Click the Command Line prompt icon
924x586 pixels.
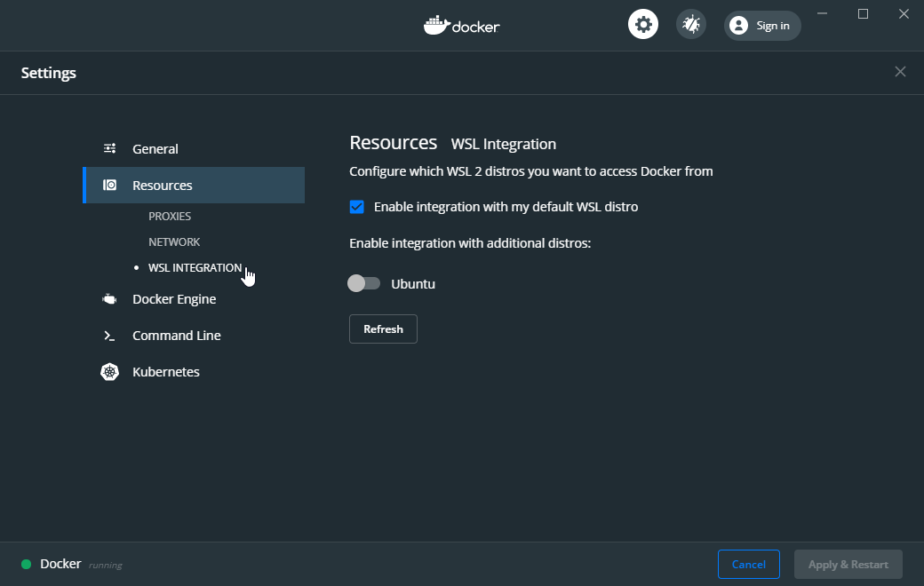click(x=109, y=336)
